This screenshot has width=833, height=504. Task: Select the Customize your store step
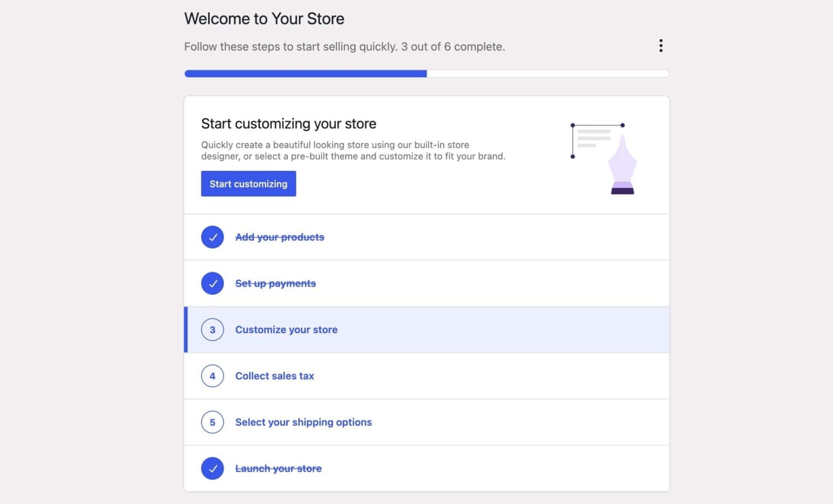tap(427, 330)
